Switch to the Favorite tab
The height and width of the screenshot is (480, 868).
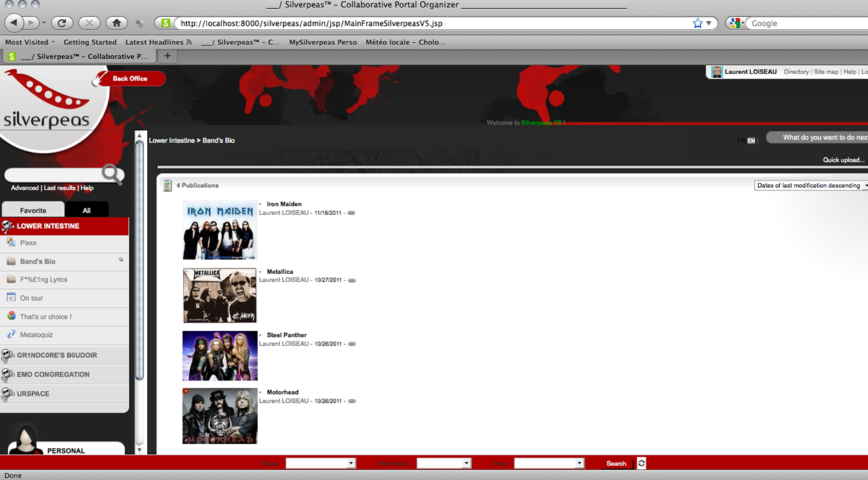(x=33, y=210)
